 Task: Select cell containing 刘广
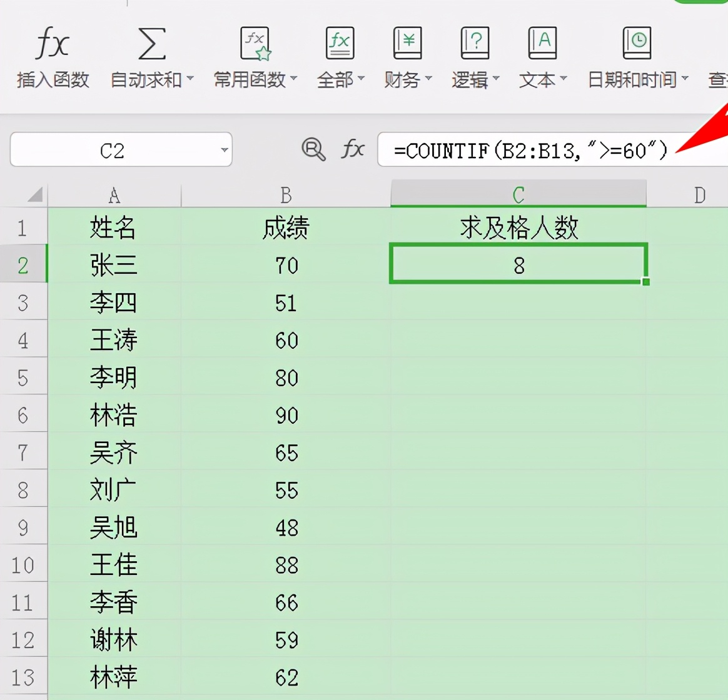pyautogui.click(x=114, y=489)
